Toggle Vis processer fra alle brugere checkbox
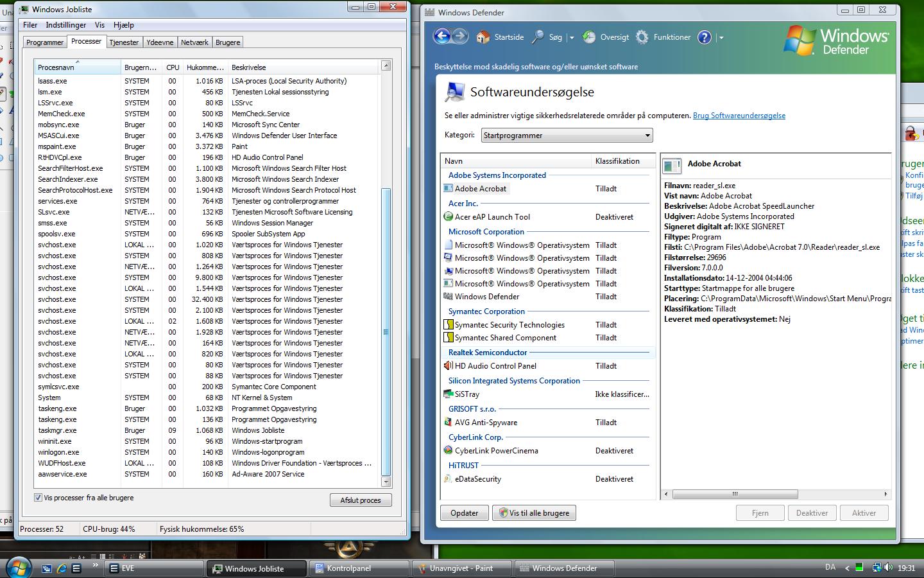 (38, 498)
